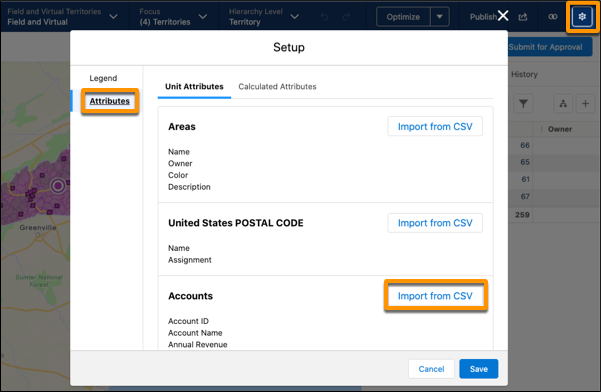Select Legend in Setup sidebar
601x392 pixels.
(x=103, y=78)
